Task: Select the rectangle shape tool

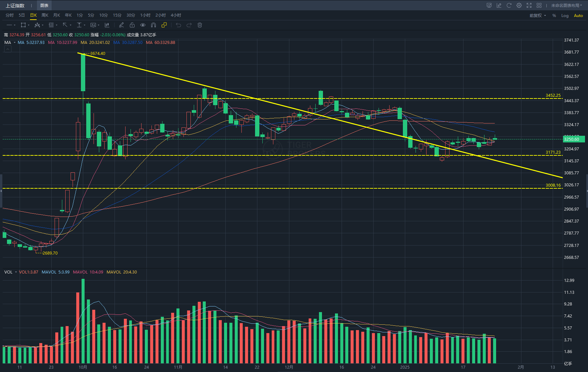Action: tap(23, 25)
